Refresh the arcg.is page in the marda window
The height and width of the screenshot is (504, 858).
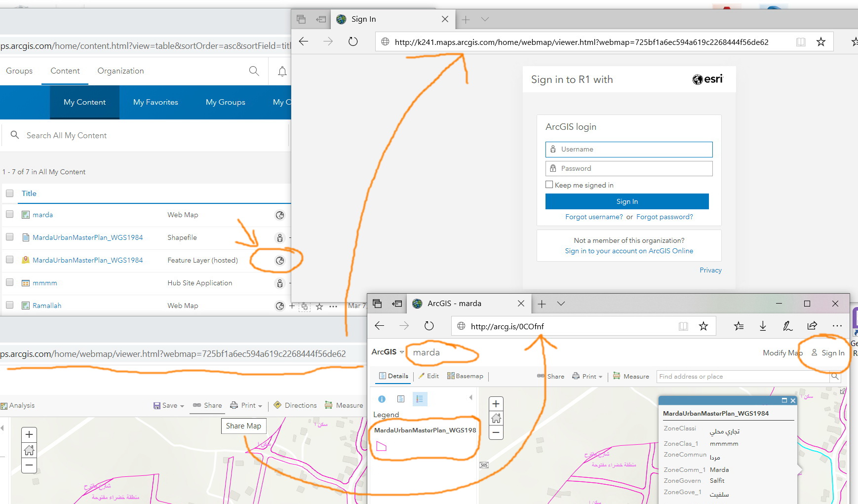point(429,326)
